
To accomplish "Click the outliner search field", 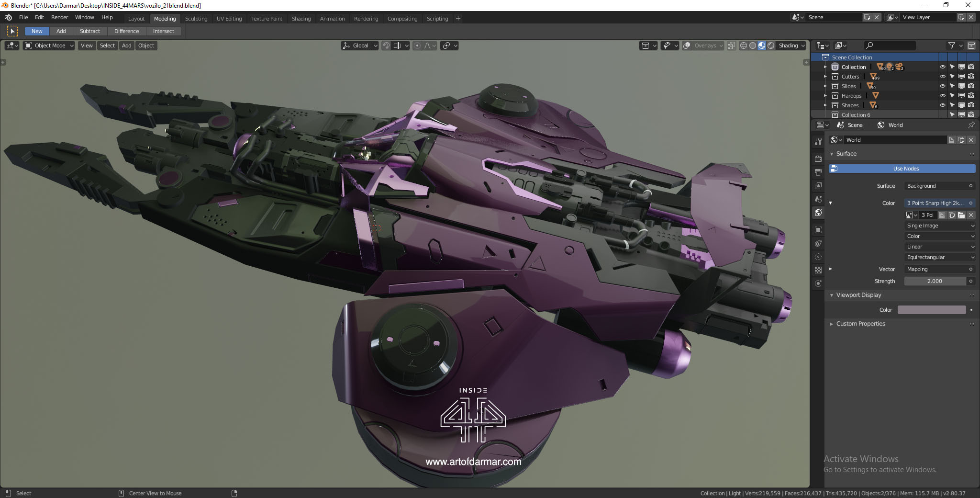I will coord(890,45).
